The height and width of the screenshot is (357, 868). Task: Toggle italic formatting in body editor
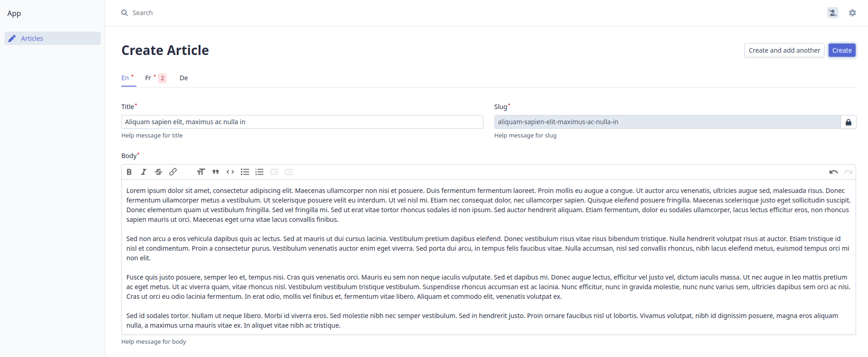click(144, 172)
